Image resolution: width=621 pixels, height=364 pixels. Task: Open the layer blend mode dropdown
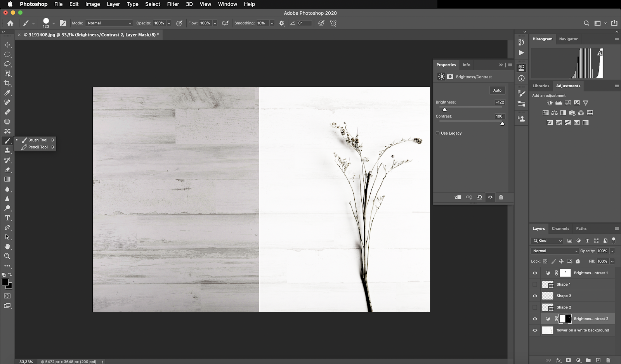pos(555,251)
